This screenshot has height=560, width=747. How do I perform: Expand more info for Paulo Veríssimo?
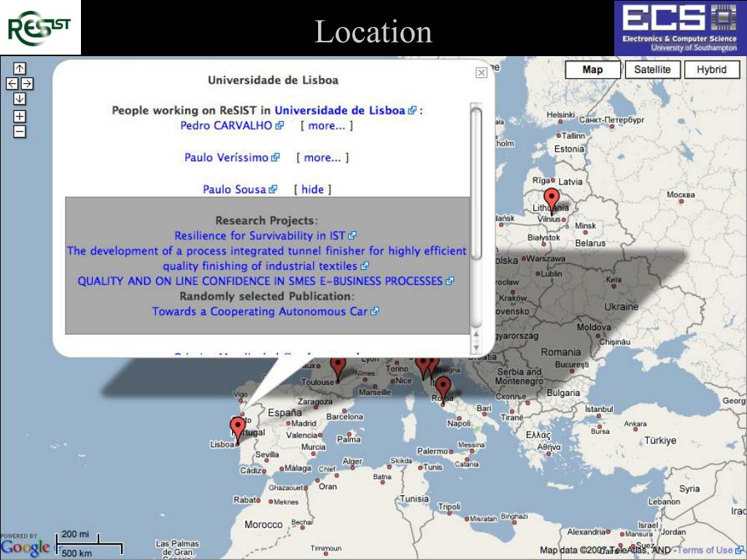click(322, 157)
